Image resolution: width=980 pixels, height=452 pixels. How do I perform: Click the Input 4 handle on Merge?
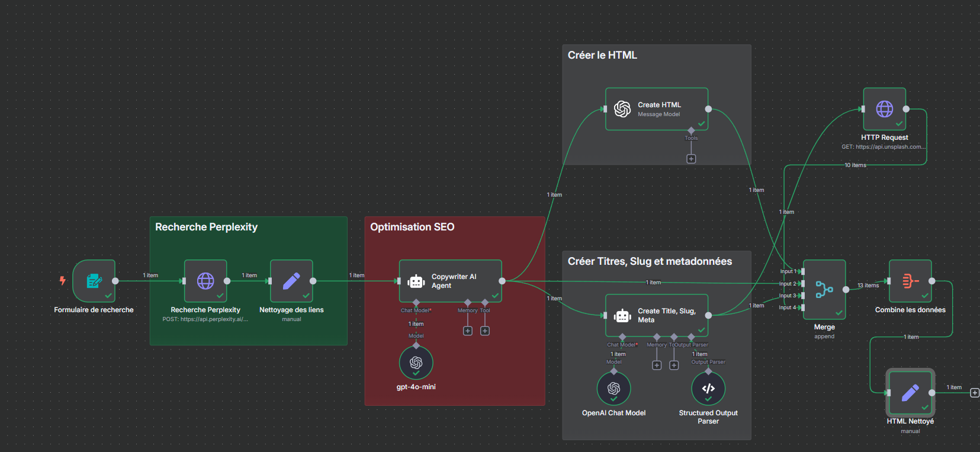tap(802, 307)
